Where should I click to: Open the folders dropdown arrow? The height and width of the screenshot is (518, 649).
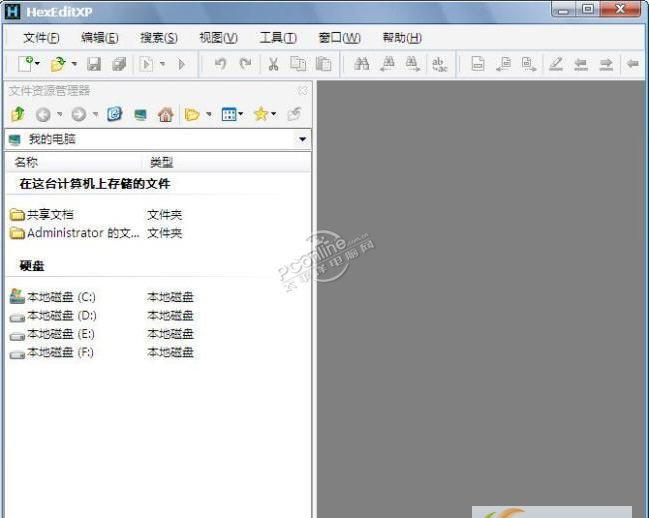point(209,114)
